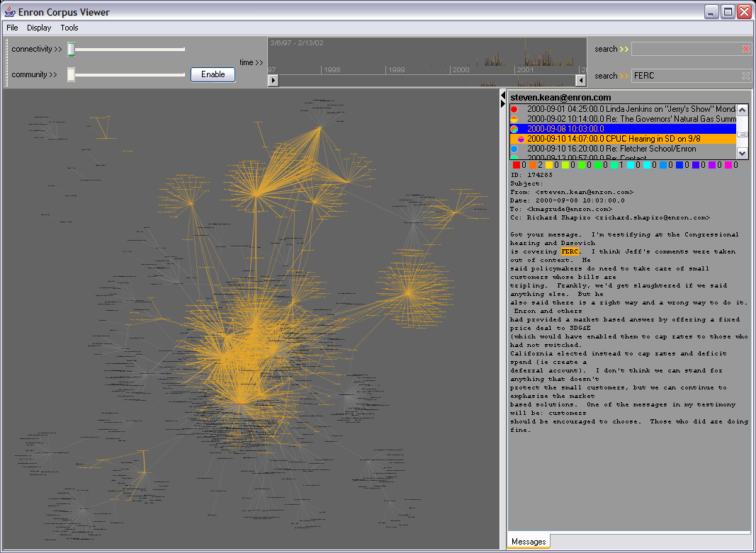The image size is (756, 553).
Task: Click the dotted toolbar grip handle
Action: tap(7, 62)
